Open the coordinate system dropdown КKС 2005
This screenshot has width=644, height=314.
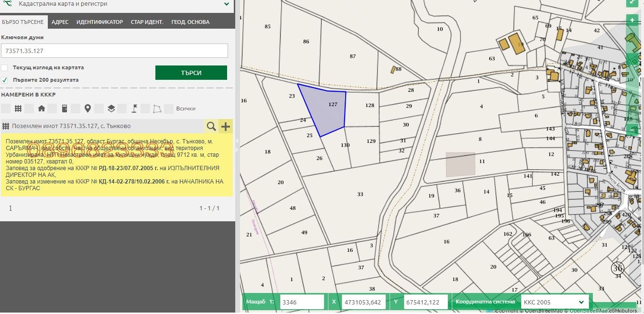coord(555,302)
